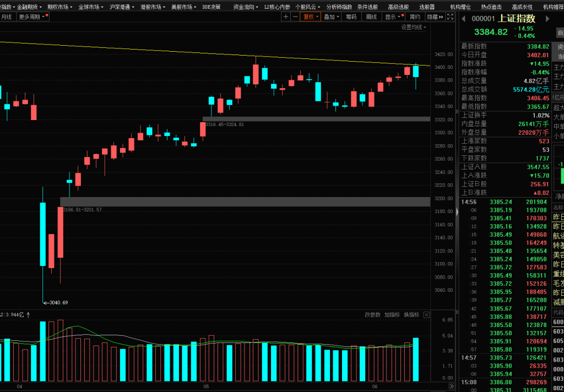Click 上证A股 value 3547.55
The image size is (564, 392).
pos(538,167)
